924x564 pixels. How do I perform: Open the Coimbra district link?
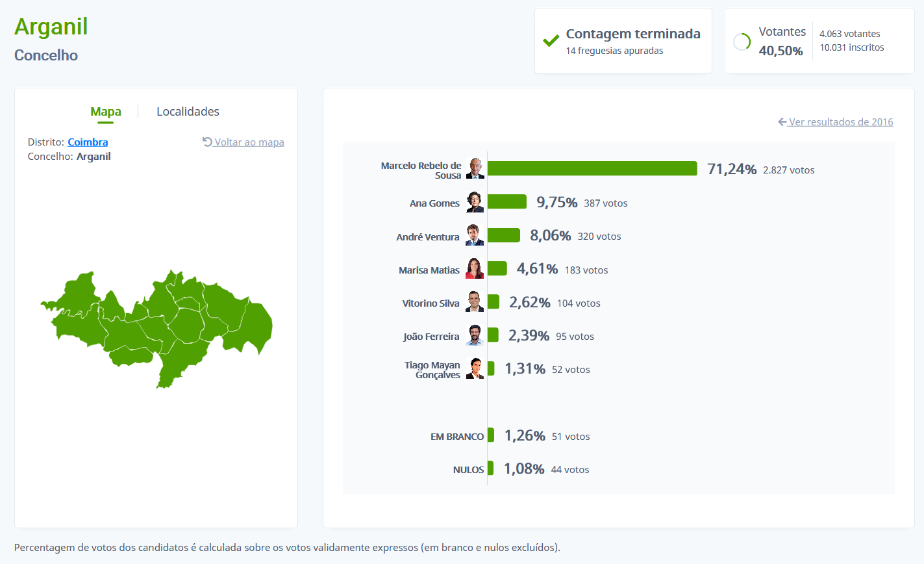pos(88,142)
